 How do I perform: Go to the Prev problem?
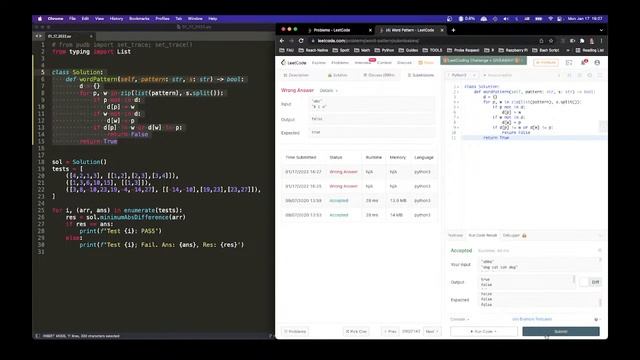click(x=390, y=331)
